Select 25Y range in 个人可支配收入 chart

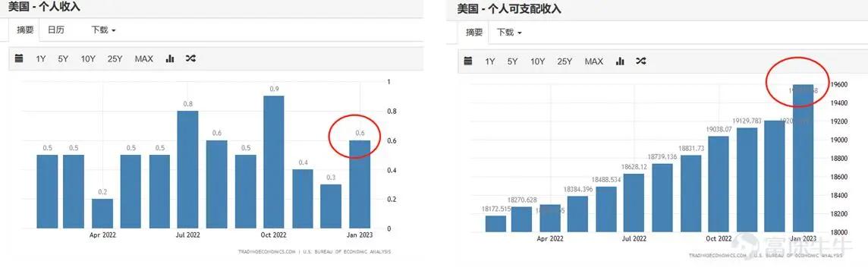tap(565, 61)
